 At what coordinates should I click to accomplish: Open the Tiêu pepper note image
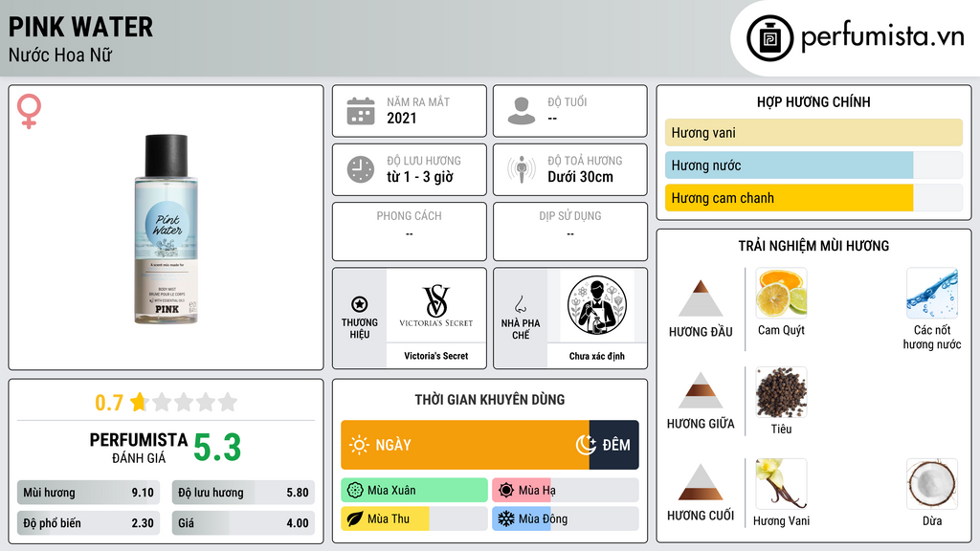(x=781, y=391)
